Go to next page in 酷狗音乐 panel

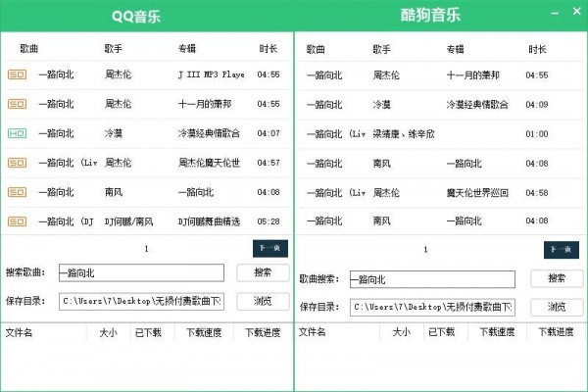tap(562, 250)
